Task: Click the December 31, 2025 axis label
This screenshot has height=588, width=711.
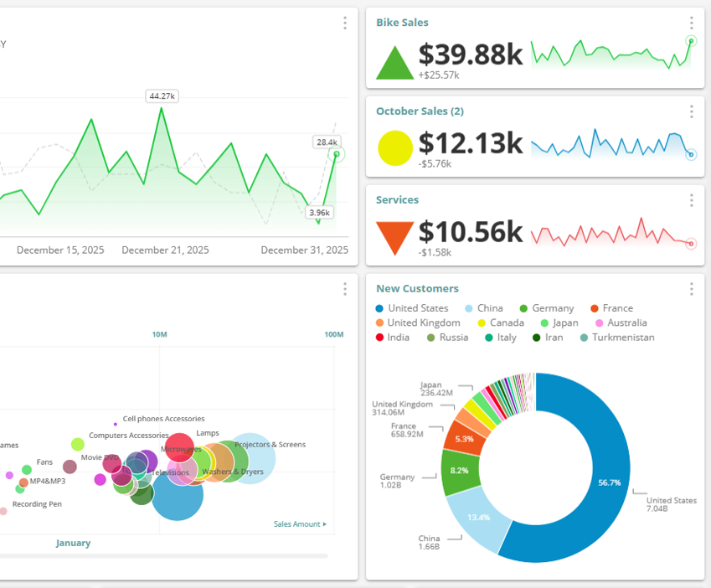Action: pyautogui.click(x=304, y=250)
